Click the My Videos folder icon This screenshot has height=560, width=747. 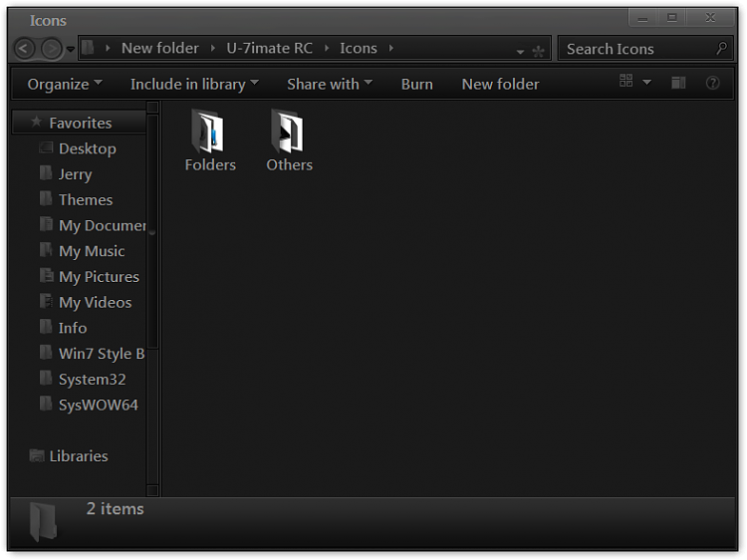pyautogui.click(x=46, y=301)
